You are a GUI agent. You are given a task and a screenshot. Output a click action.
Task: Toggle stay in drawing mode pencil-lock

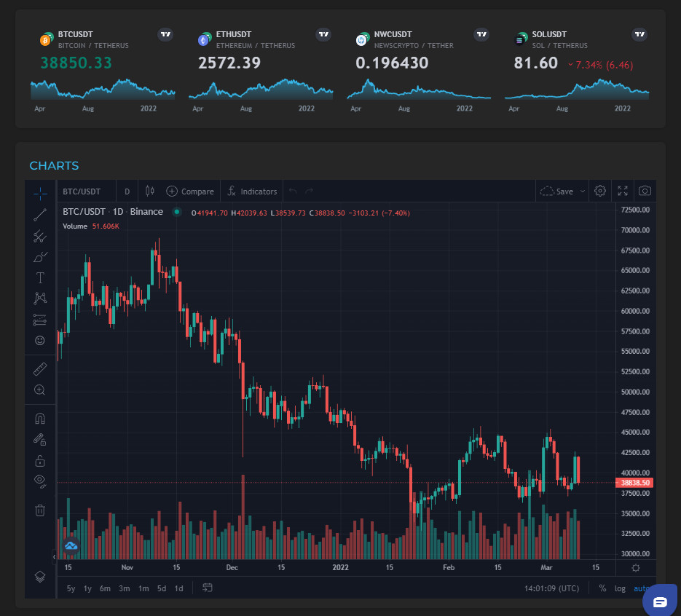tap(40, 439)
